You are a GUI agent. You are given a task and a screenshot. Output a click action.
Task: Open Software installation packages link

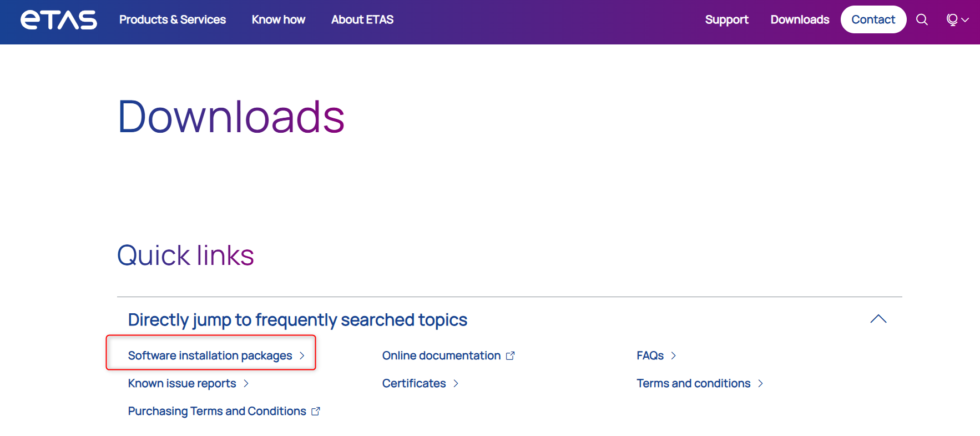click(x=216, y=355)
